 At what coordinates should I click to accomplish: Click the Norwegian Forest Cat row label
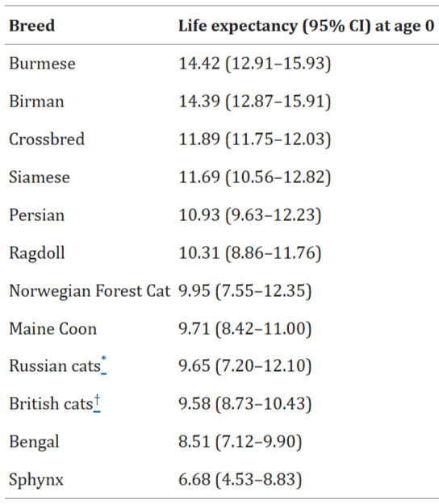[90, 291]
